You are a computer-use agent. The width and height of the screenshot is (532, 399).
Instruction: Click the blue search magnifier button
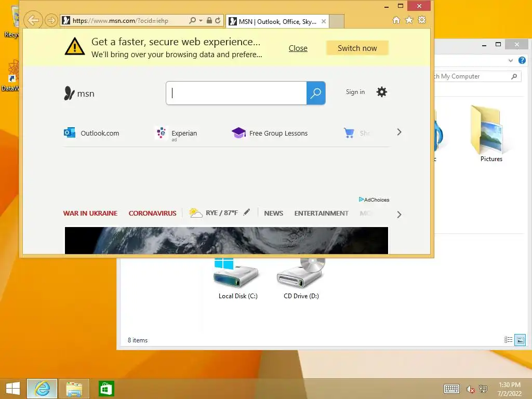(316, 93)
